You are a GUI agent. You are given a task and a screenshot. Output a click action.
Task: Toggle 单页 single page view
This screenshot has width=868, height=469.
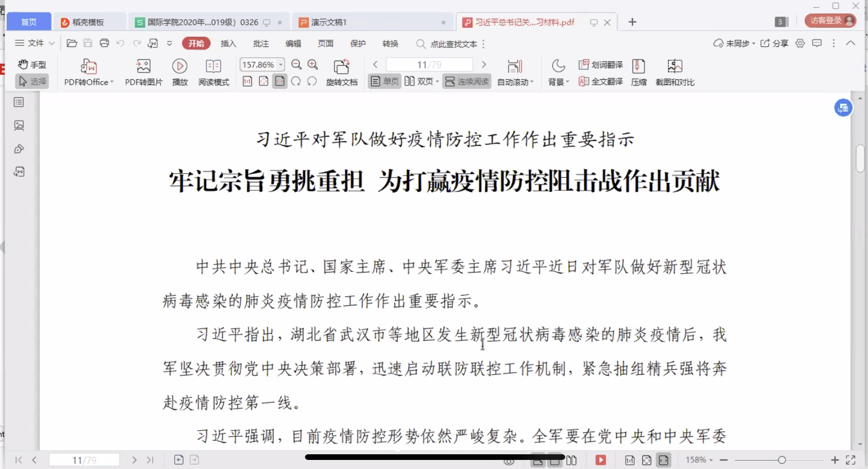[x=385, y=82]
